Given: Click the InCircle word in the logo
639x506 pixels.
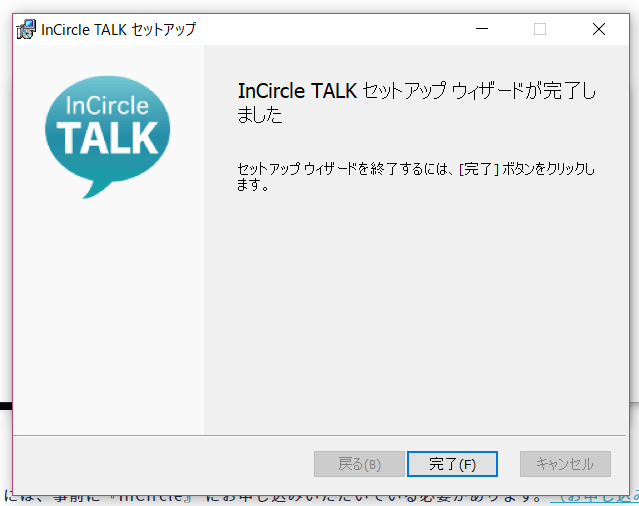Looking at the screenshot, I should [x=107, y=106].
